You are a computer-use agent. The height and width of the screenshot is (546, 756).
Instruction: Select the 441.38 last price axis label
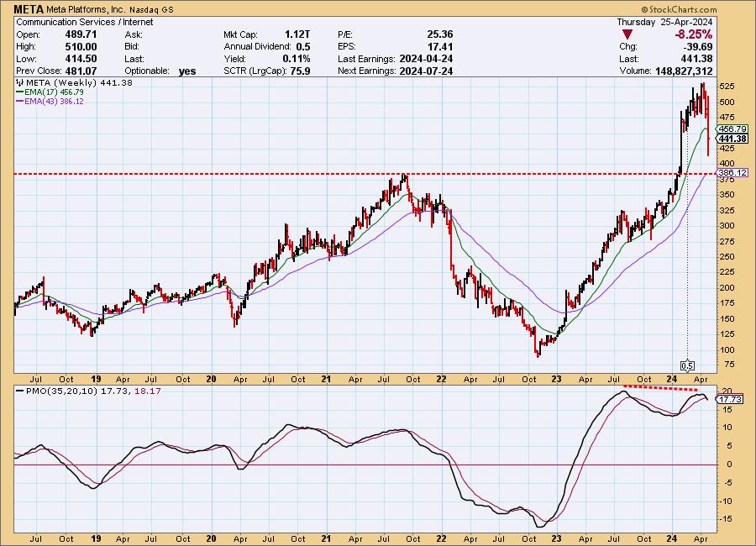tap(733, 138)
